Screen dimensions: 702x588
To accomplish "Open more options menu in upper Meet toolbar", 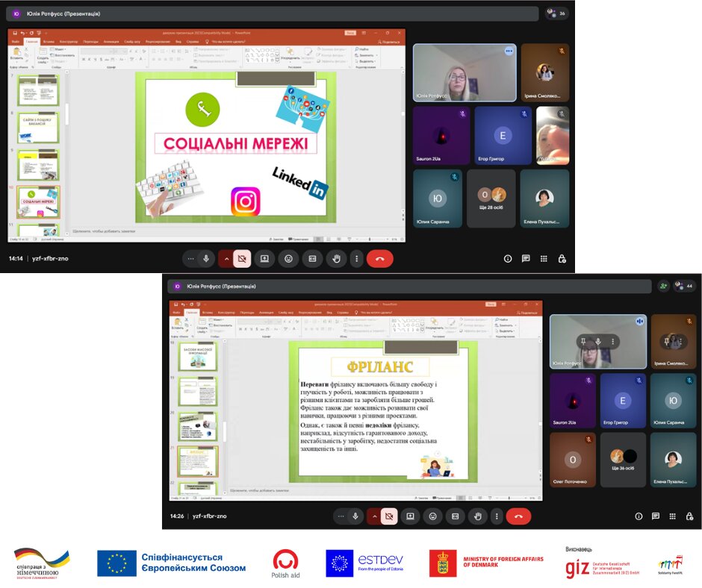I will [356, 259].
